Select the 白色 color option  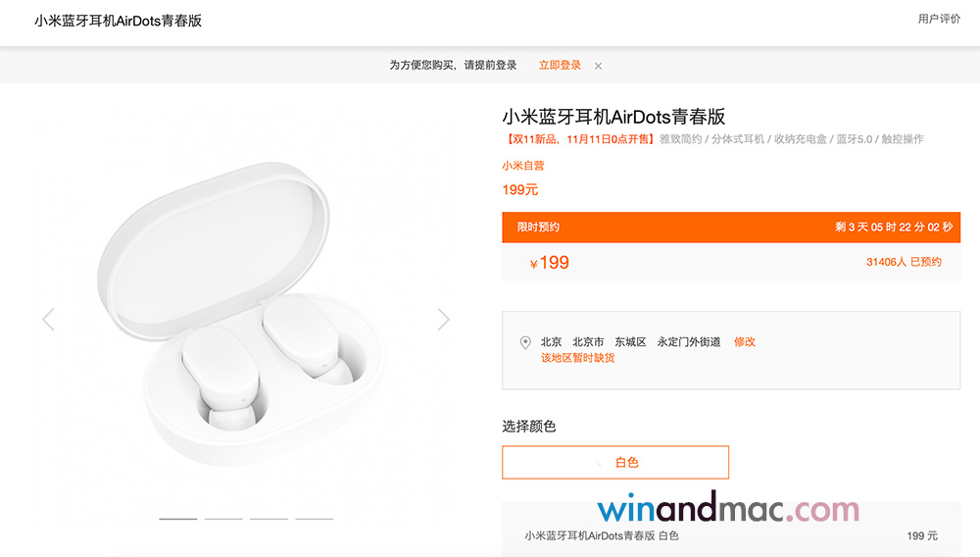615,462
